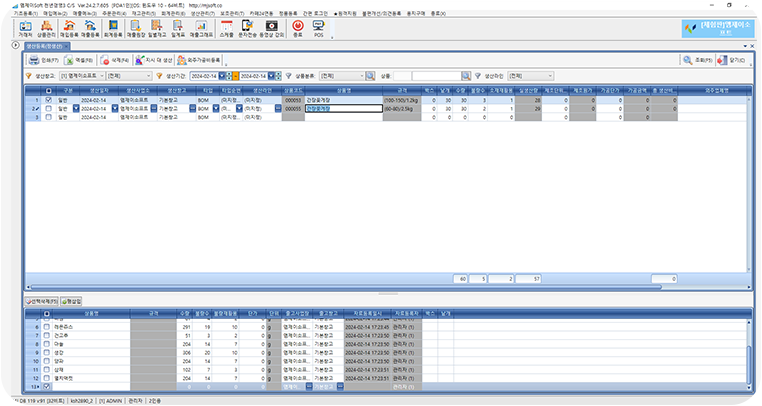Click the 상품명 cell in production row 2
Image resolution: width=762 pixels, height=406 pixels.
344,109
